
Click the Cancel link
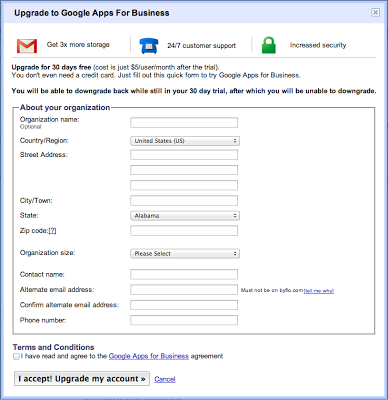pyautogui.click(x=165, y=379)
